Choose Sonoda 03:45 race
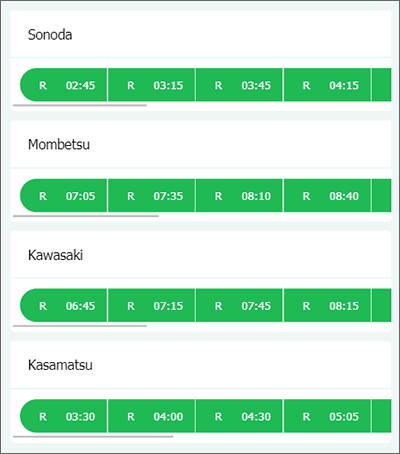Viewport: 400px width, 454px height. [x=239, y=85]
